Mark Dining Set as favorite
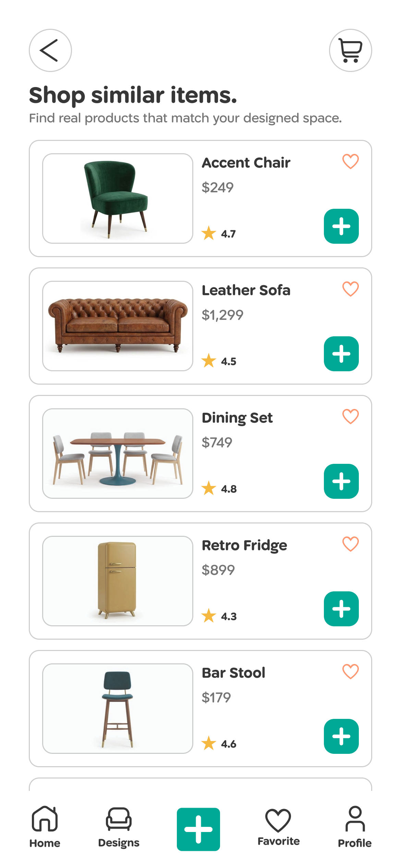The image size is (401, 868). [350, 417]
